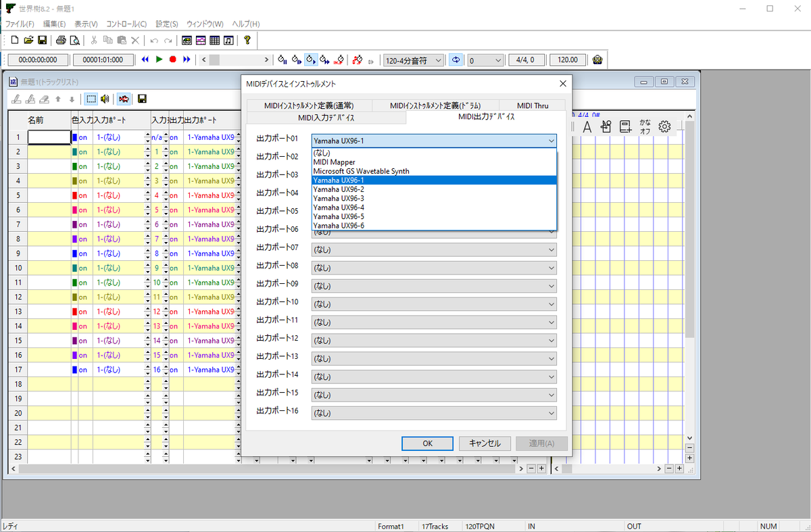The height and width of the screenshot is (532, 811).
Task: Choose (なし) in the open dropdown list
Action: point(434,153)
